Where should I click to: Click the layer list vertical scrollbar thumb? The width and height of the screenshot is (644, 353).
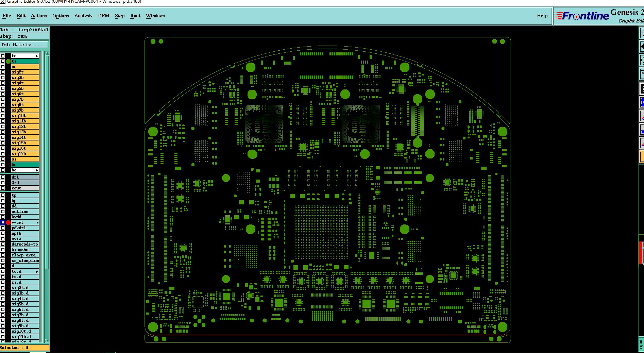coord(47,162)
